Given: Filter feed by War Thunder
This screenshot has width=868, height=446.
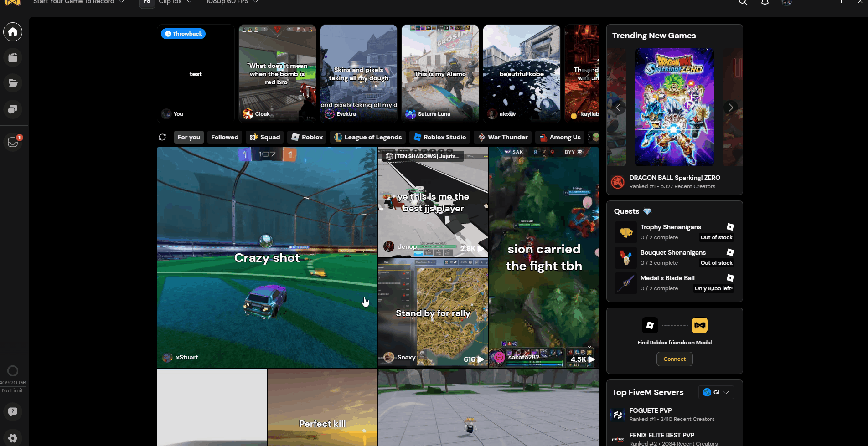Looking at the screenshot, I should click(503, 137).
